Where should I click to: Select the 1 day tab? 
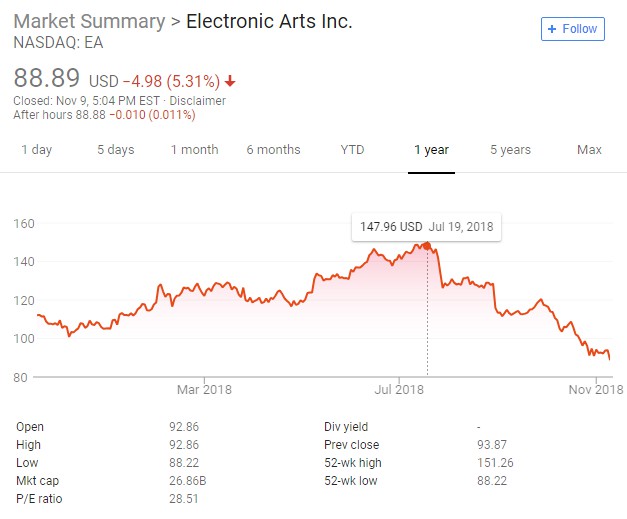coord(36,150)
